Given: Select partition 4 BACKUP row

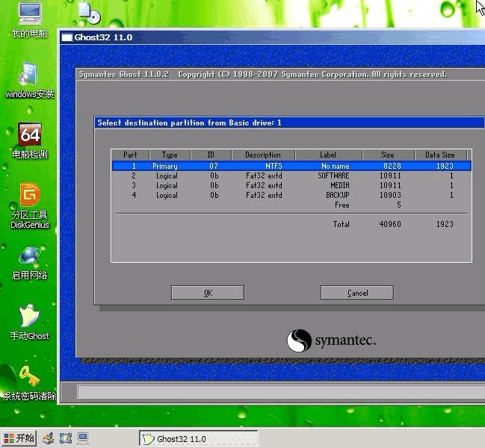Looking at the screenshot, I should pos(291,196).
